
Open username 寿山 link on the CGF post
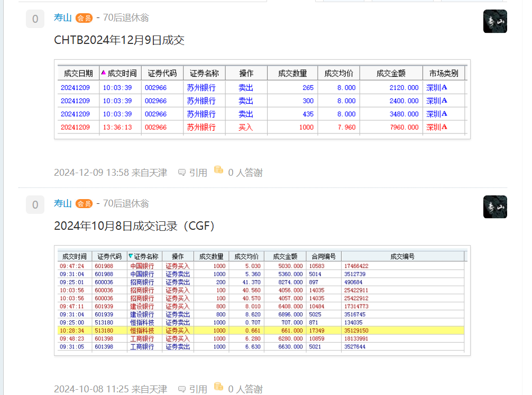(x=62, y=203)
